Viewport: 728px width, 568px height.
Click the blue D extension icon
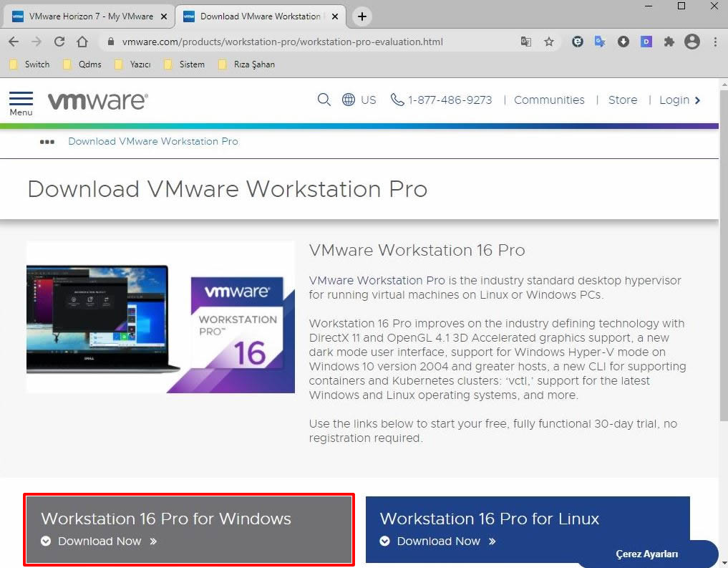tap(646, 42)
